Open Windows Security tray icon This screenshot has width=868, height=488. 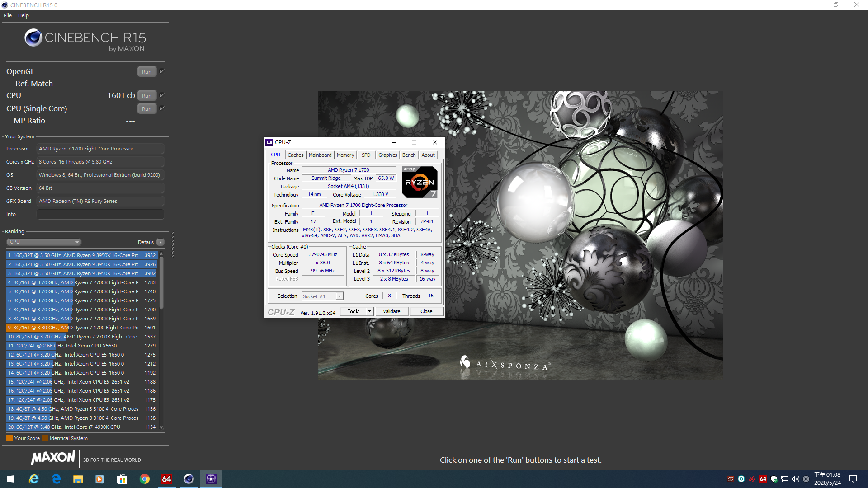(774, 479)
